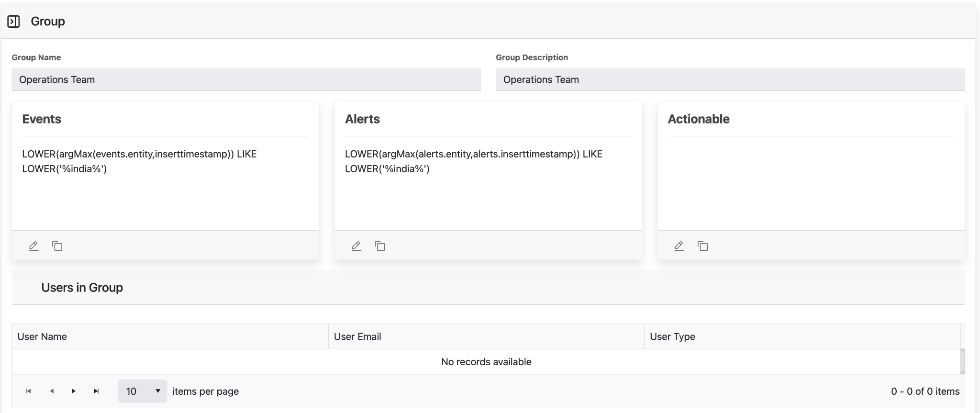This screenshot has width=980, height=413.
Task: Go to the next page of users
Action: tap(74, 391)
